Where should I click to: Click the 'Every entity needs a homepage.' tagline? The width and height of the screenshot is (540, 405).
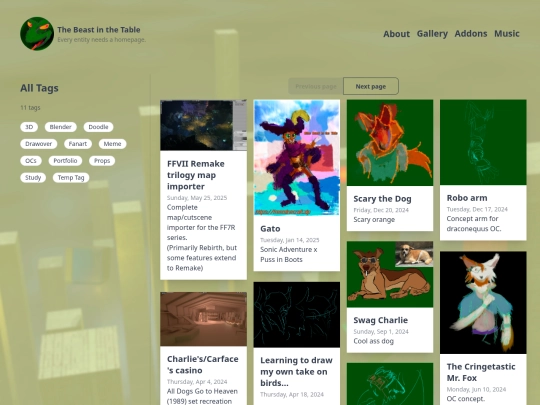pos(102,40)
